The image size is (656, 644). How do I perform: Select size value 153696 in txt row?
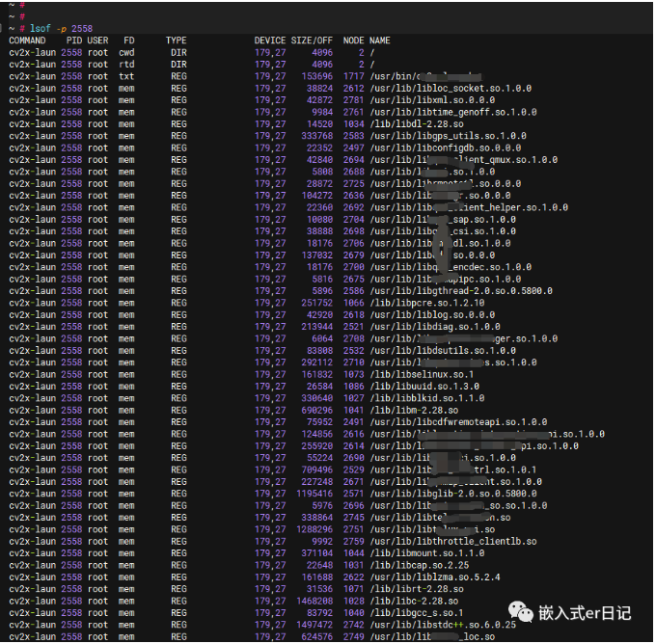click(317, 76)
